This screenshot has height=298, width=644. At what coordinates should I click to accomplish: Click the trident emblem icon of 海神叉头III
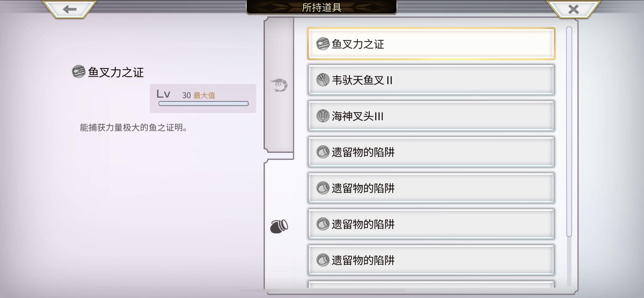(323, 116)
